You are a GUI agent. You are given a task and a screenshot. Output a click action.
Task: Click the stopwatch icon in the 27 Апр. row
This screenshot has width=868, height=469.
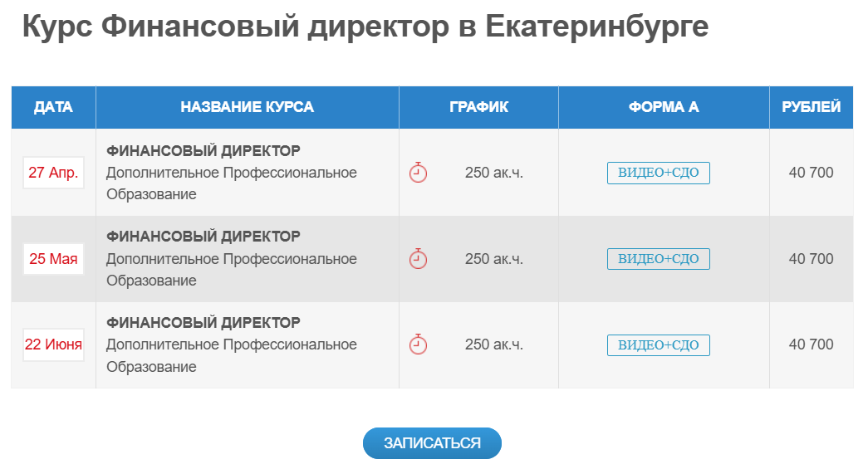[419, 173]
